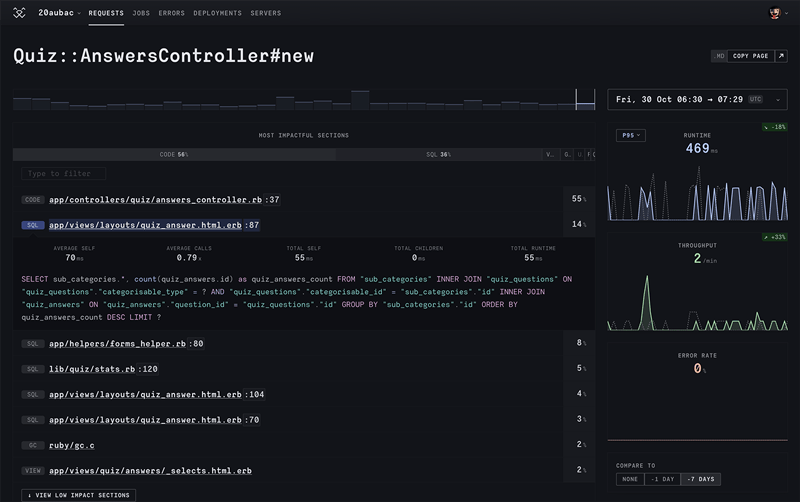
Task: Click the throughput +33% change badge
Action: (x=774, y=237)
